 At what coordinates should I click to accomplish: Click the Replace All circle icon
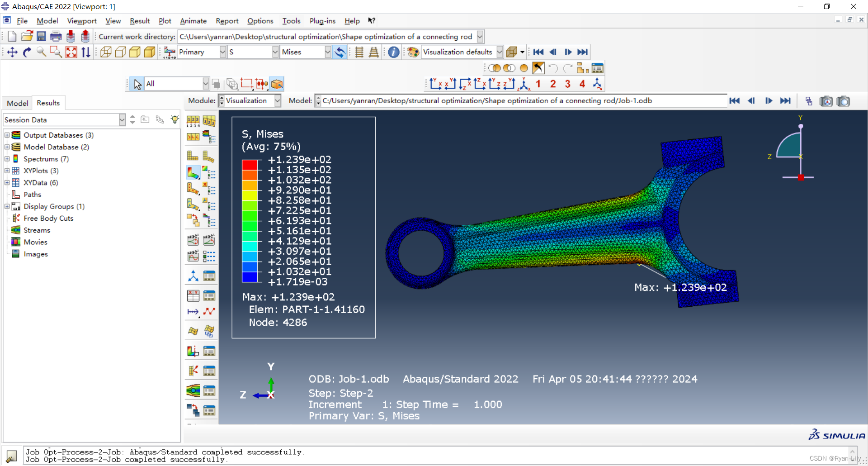524,68
